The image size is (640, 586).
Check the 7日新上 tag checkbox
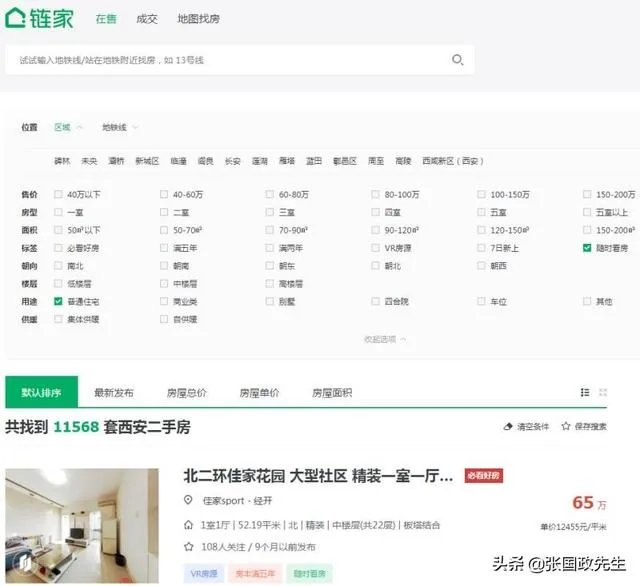(481, 248)
